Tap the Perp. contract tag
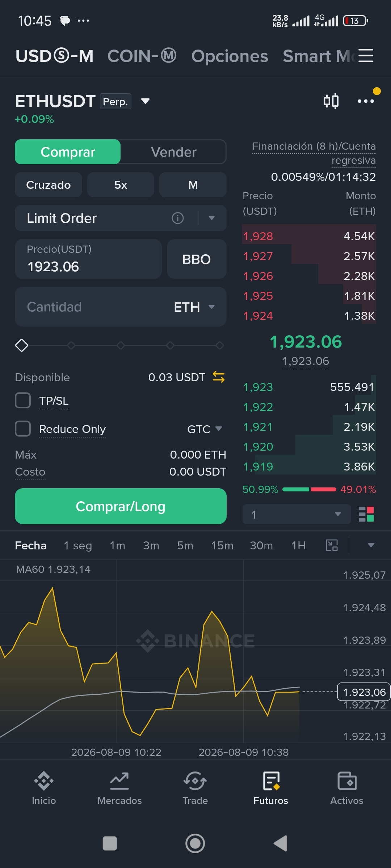This screenshot has width=391, height=868. [x=115, y=101]
